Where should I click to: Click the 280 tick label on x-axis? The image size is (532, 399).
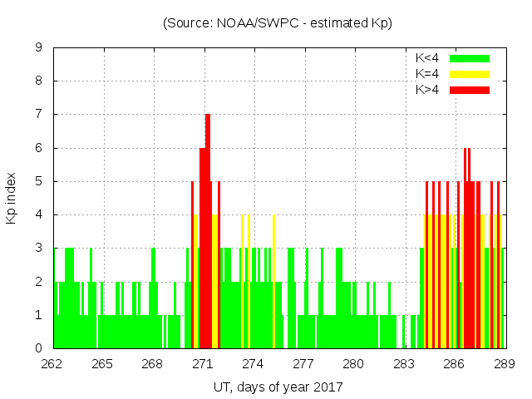pos(353,363)
